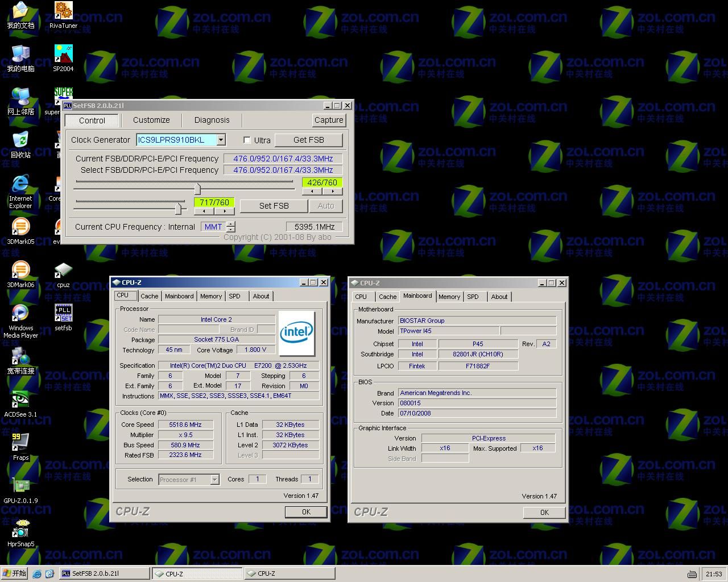The height and width of the screenshot is (582, 728).
Task: Click the Intel logo in CPU-Z
Action: (x=296, y=333)
